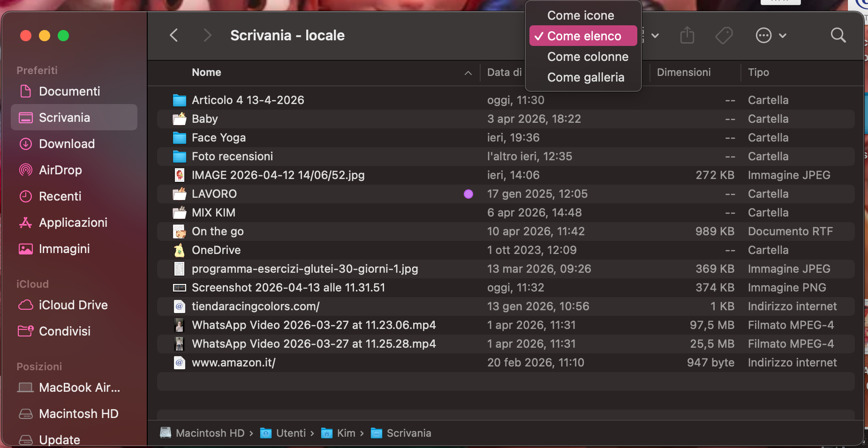The image size is (868, 448).
Task: Open the dropdown chevron next to More actions
Action: point(782,35)
